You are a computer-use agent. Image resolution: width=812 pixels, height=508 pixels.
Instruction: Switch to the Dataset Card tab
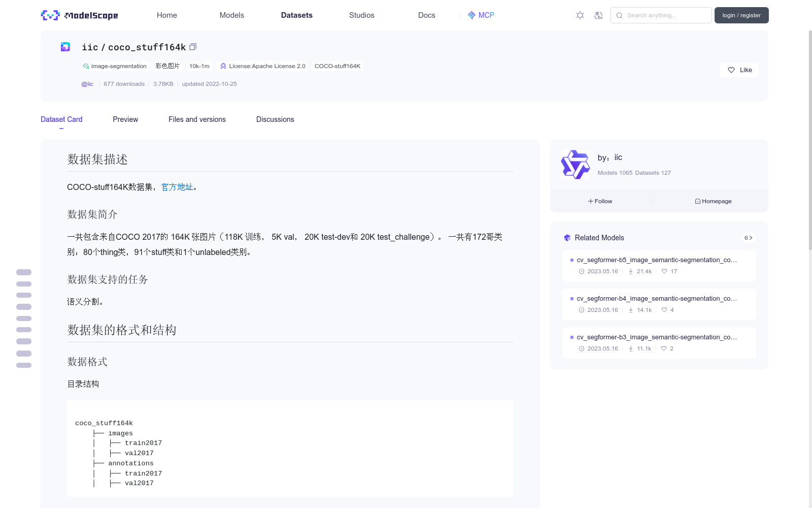[61, 119]
